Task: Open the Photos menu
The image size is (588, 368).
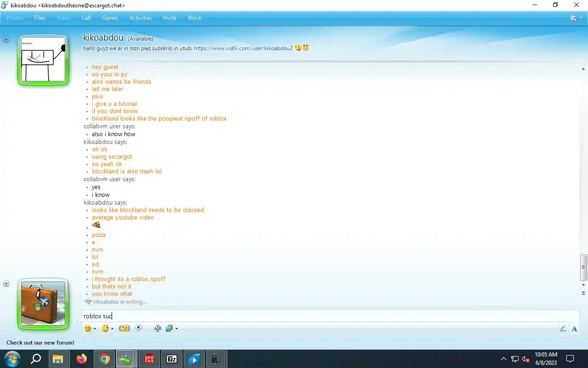Action: (14, 18)
